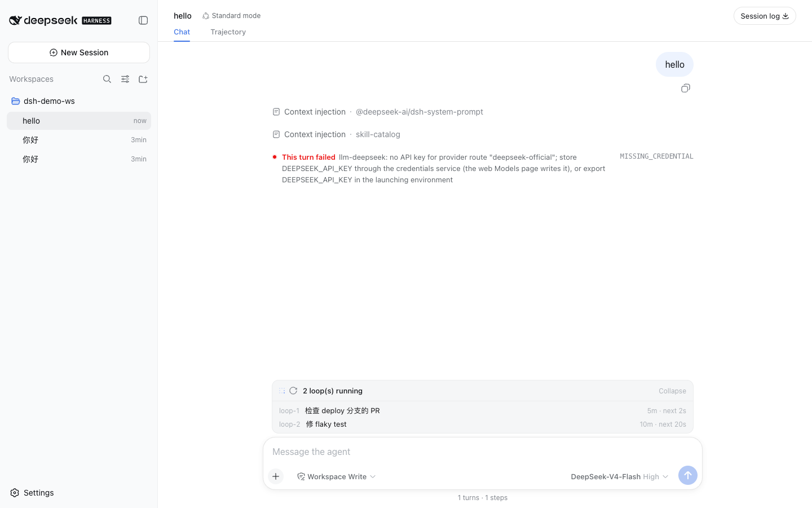Click the MISSING_CREDENTIAL error code

(656, 156)
